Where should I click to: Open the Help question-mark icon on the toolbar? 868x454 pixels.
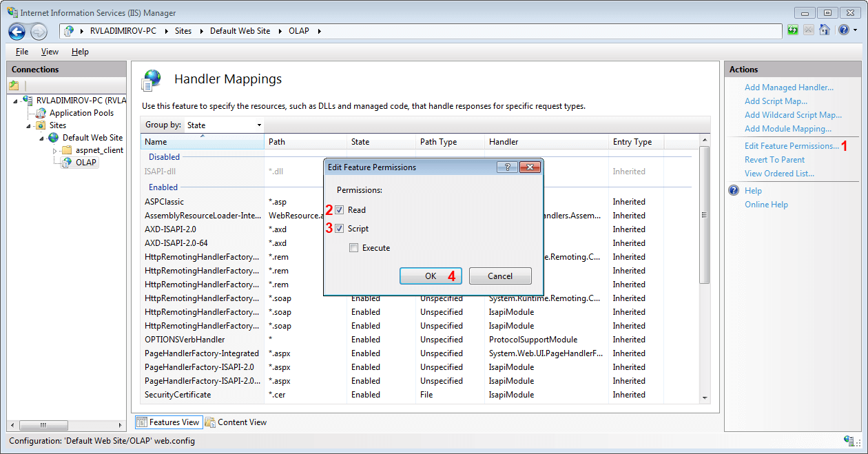click(843, 30)
